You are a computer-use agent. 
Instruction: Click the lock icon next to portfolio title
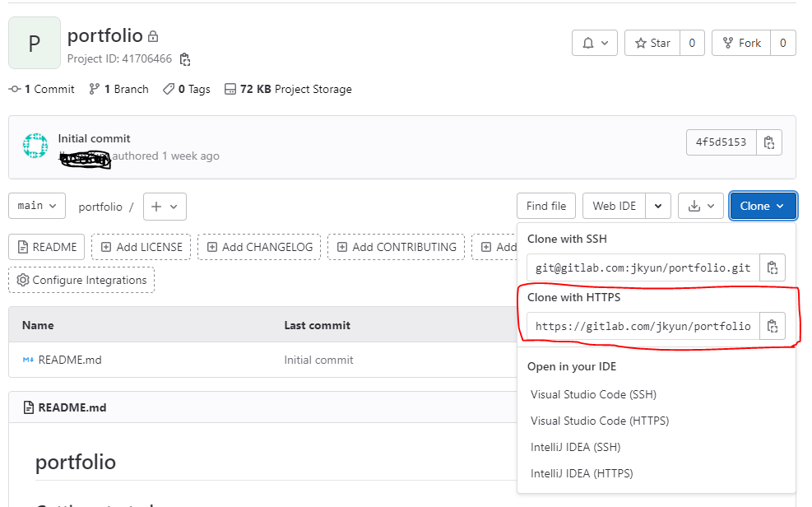pyautogui.click(x=153, y=36)
